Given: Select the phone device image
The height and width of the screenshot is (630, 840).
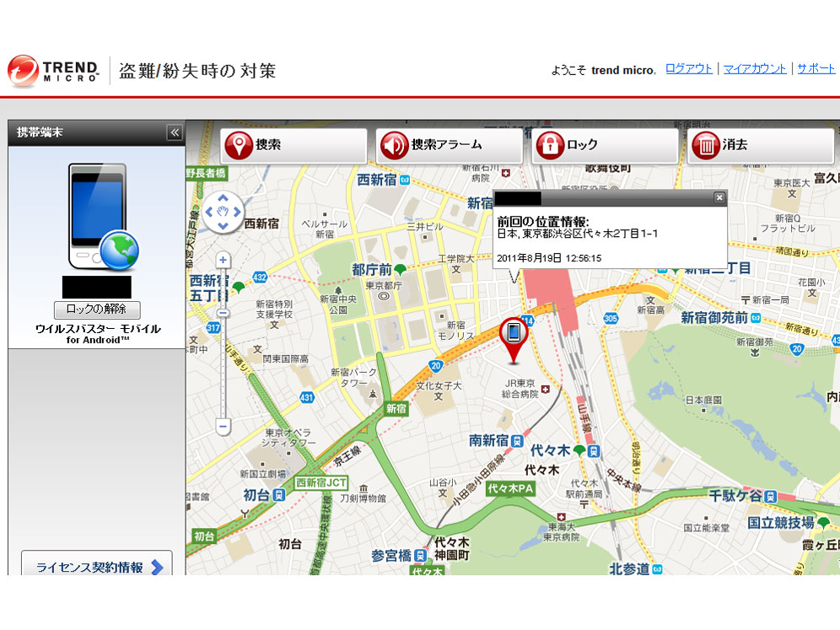Looking at the screenshot, I should pyautogui.click(x=103, y=218).
